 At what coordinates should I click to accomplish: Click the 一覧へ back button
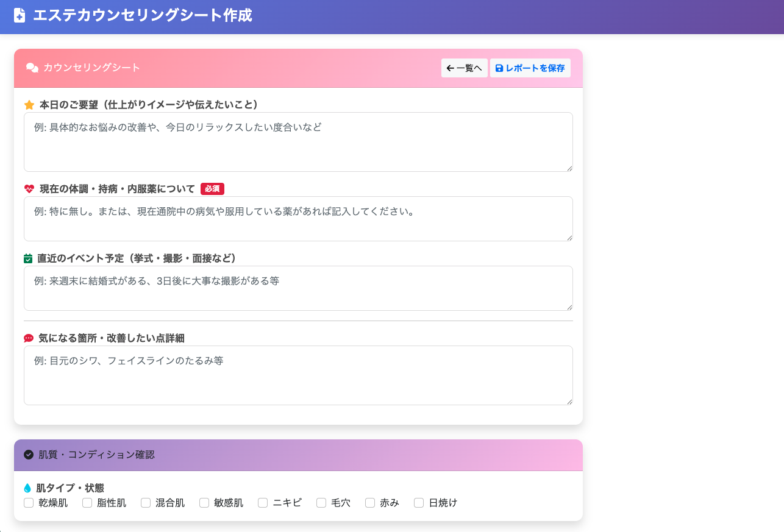[x=464, y=68]
